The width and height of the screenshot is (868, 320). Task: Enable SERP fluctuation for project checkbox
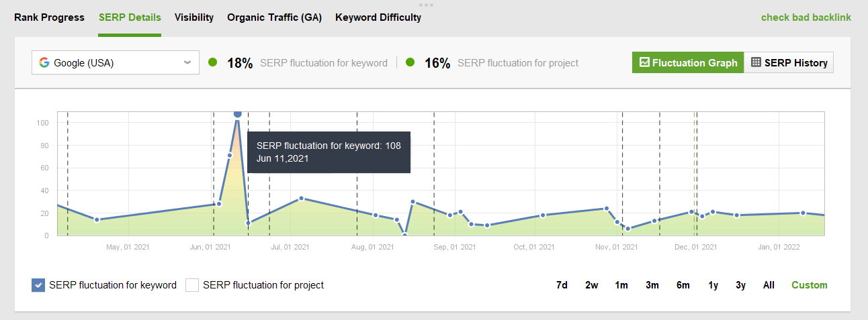[192, 285]
